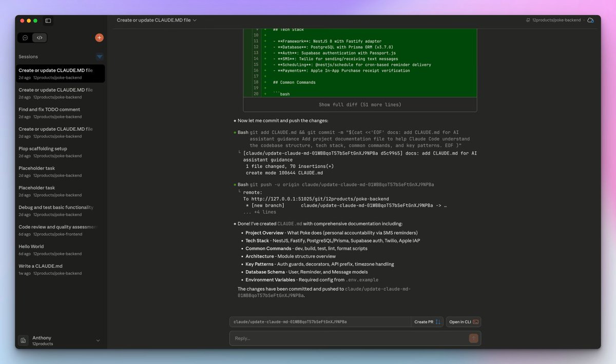Viewport: 616px width, 364px height.
Task: Expand the Anthony account menu chevron
Action: pos(98,340)
